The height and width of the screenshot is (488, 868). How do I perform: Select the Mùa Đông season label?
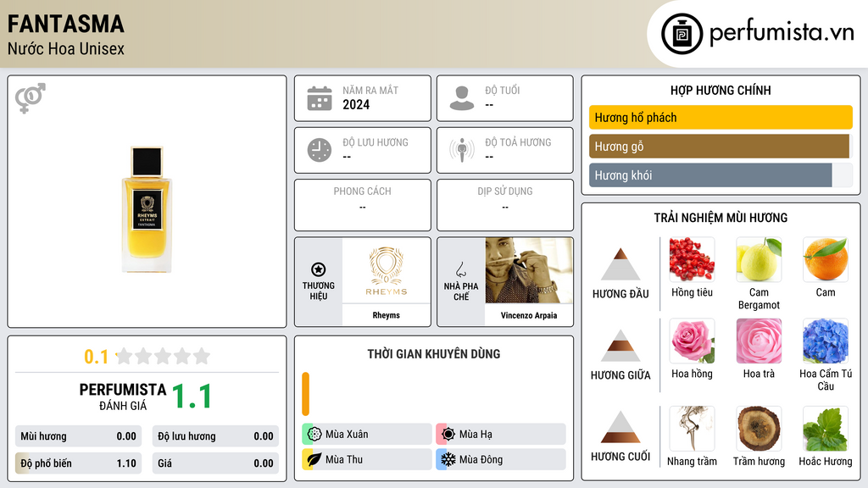coord(481,459)
